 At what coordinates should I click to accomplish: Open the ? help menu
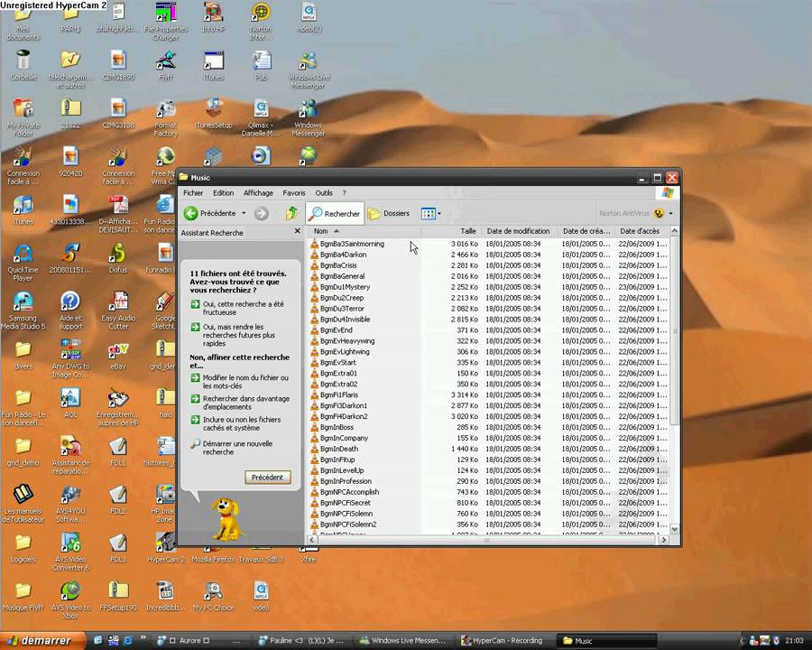point(344,193)
